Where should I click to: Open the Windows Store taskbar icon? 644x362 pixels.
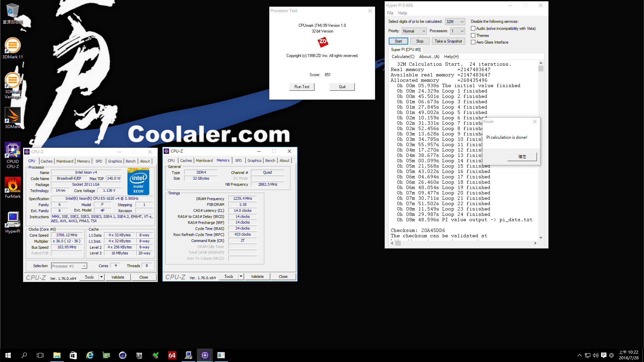click(73, 355)
